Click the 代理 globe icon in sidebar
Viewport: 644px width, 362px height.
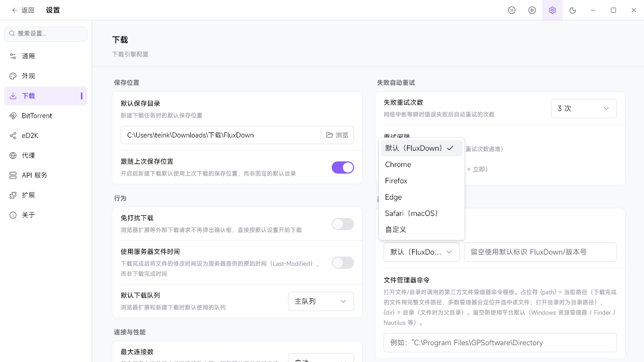(13, 155)
